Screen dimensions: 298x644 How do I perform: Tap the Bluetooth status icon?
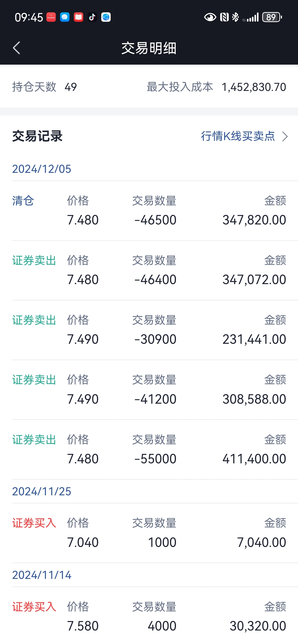[235, 17]
